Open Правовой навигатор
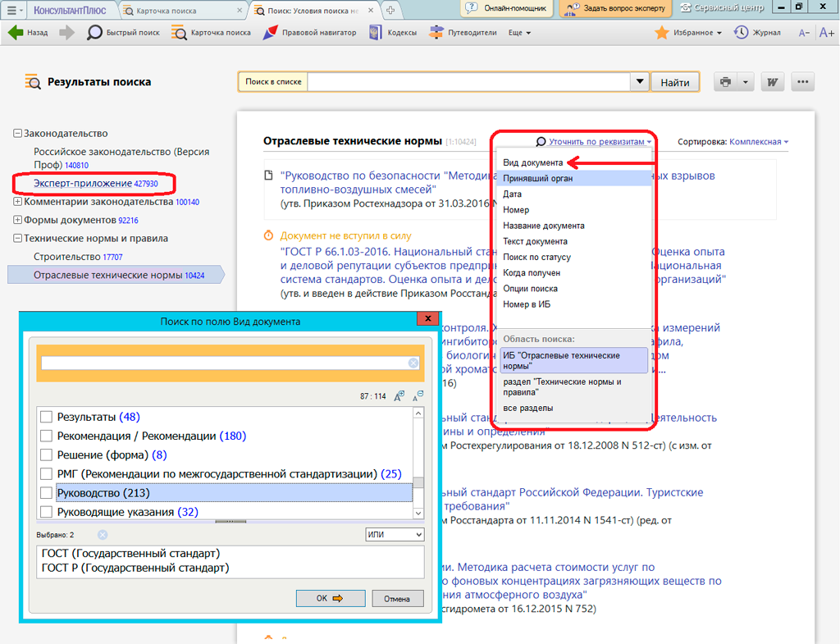The height and width of the screenshot is (644, 840). click(x=309, y=33)
